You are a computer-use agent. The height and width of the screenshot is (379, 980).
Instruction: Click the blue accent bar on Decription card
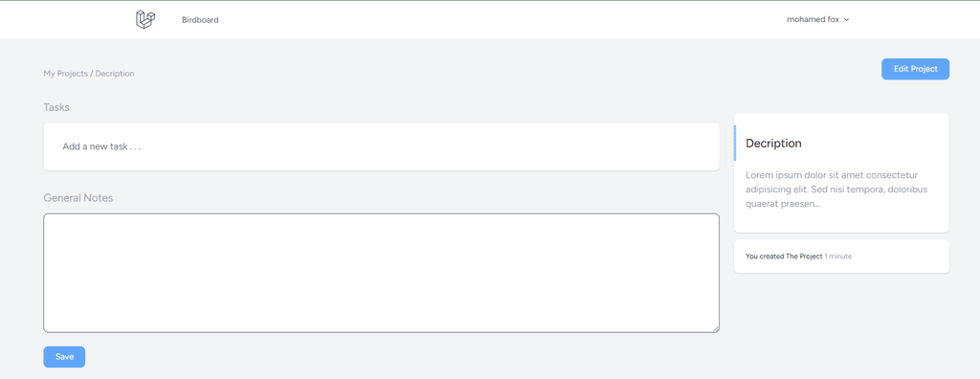(x=735, y=143)
